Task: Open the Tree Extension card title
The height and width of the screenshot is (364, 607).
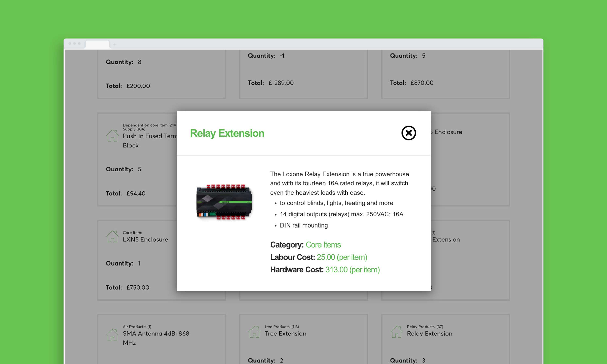Action: (x=285, y=334)
